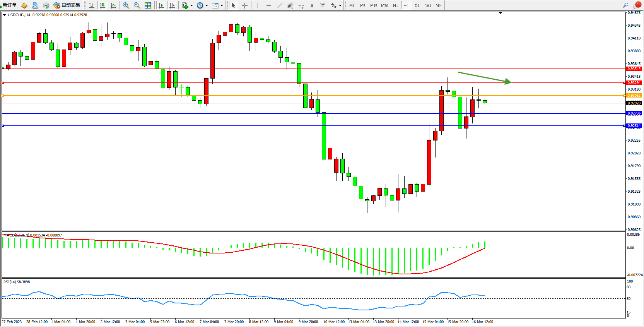Open 新订单 new order

pos(9,5)
